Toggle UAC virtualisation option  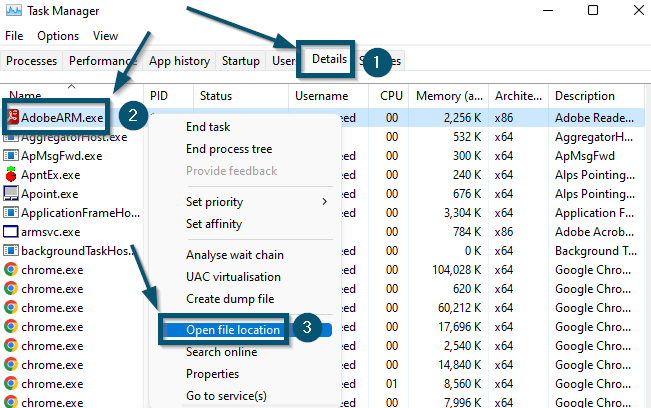click(x=233, y=276)
